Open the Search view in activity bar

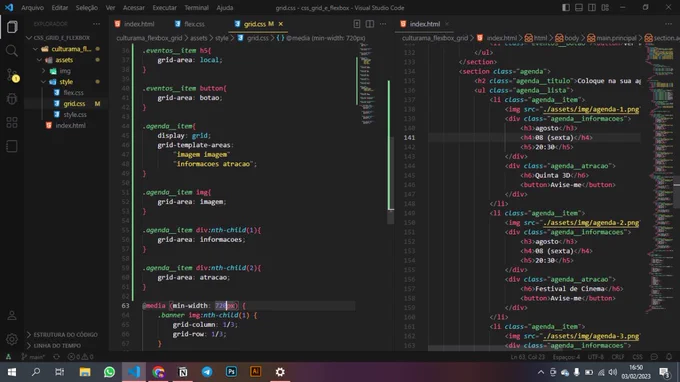[12, 51]
